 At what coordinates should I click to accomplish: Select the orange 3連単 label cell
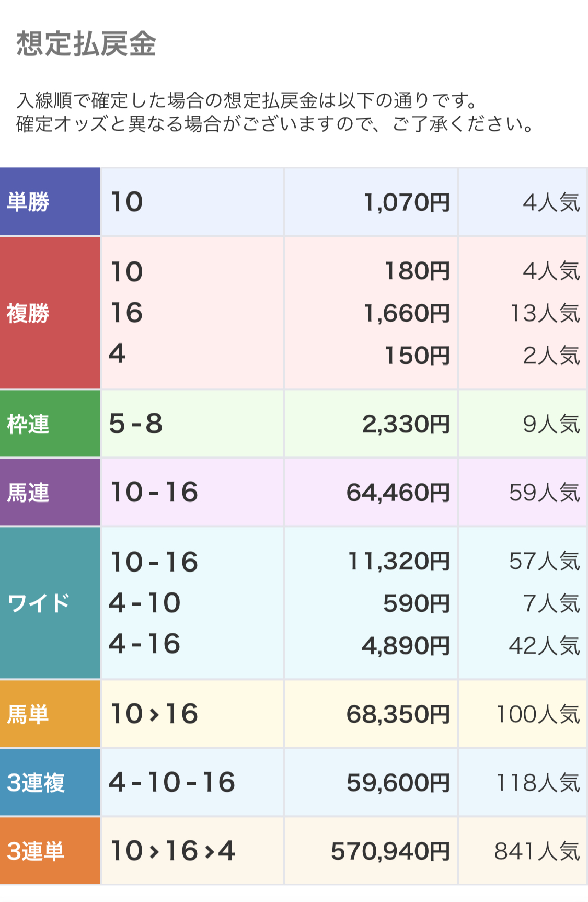50,851
